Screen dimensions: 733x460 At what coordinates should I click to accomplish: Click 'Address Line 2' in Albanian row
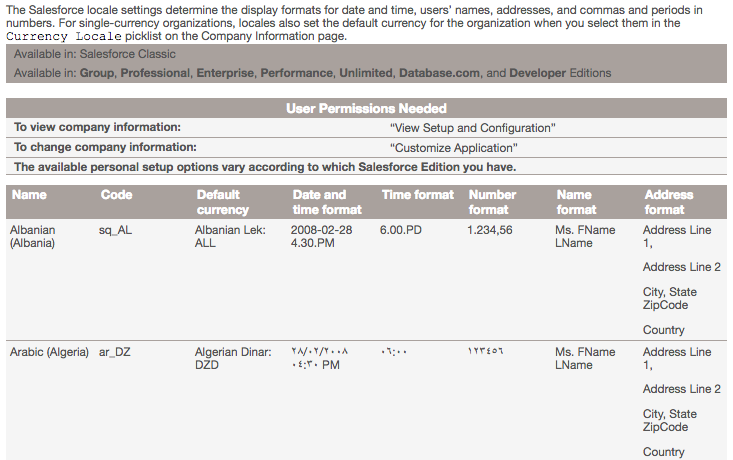[682, 267]
